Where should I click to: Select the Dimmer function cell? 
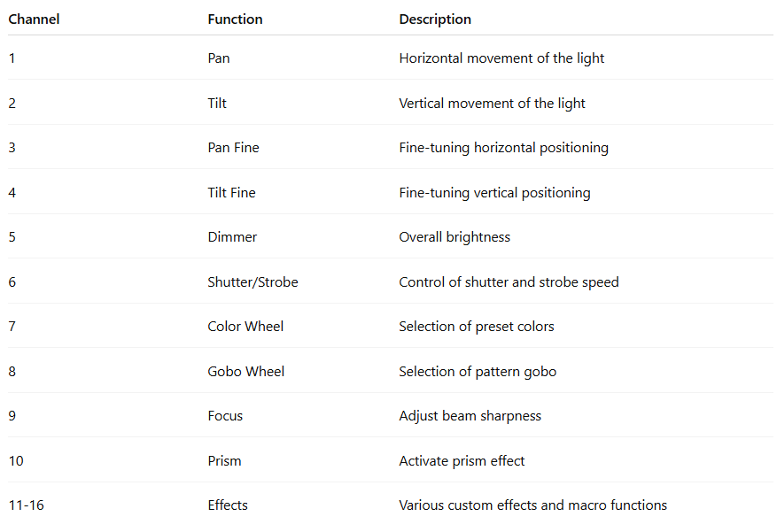(x=232, y=237)
